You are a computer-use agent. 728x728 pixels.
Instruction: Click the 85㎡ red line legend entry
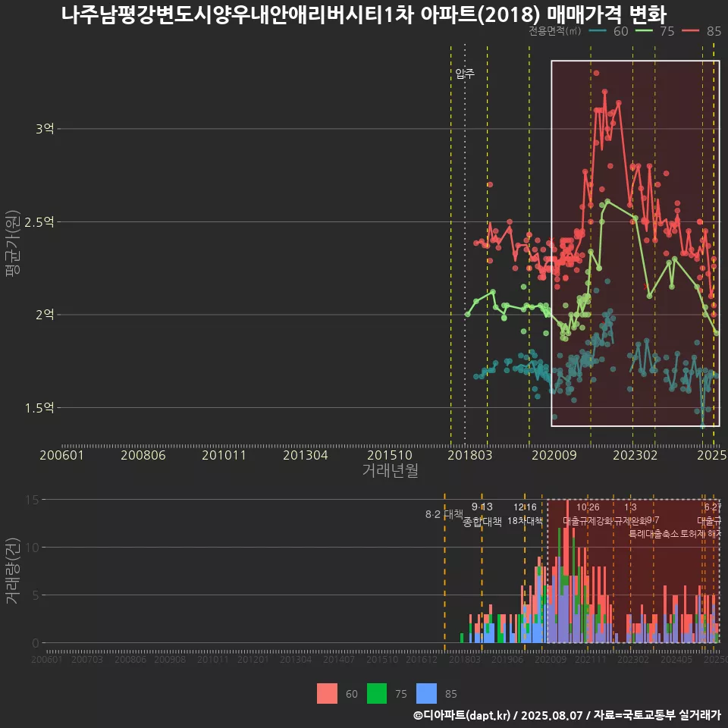point(701,31)
